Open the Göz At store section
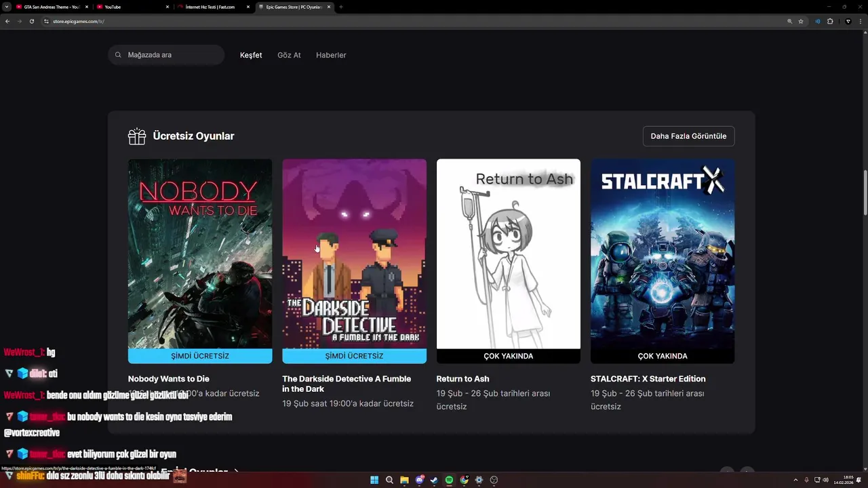Screen dimensions: 868x488 point(289,55)
